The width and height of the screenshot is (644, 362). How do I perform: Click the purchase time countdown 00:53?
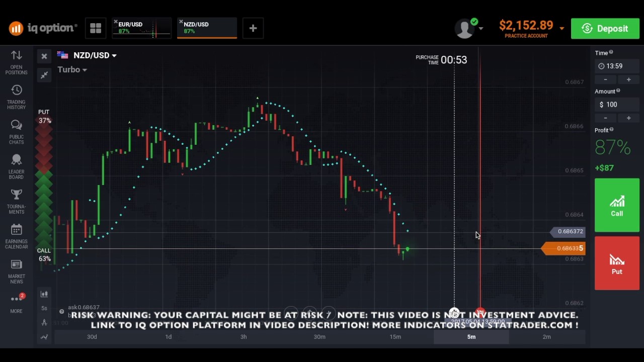click(454, 60)
